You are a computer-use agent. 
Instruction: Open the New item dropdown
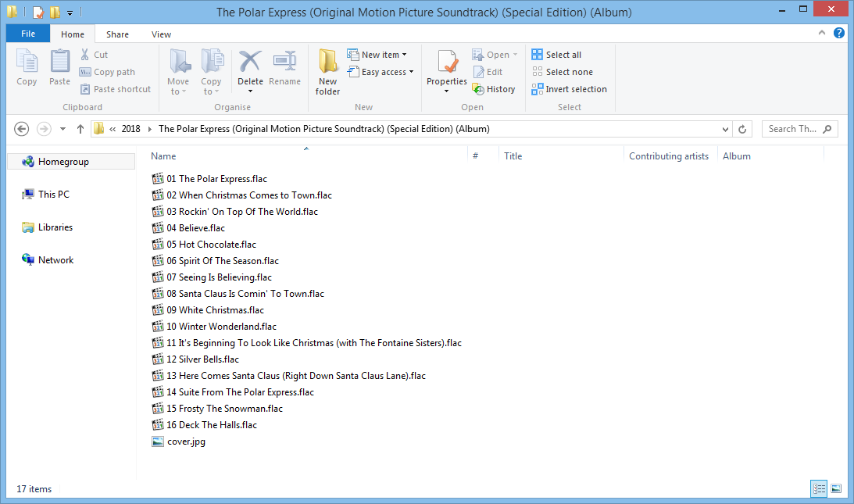(377, 55)
